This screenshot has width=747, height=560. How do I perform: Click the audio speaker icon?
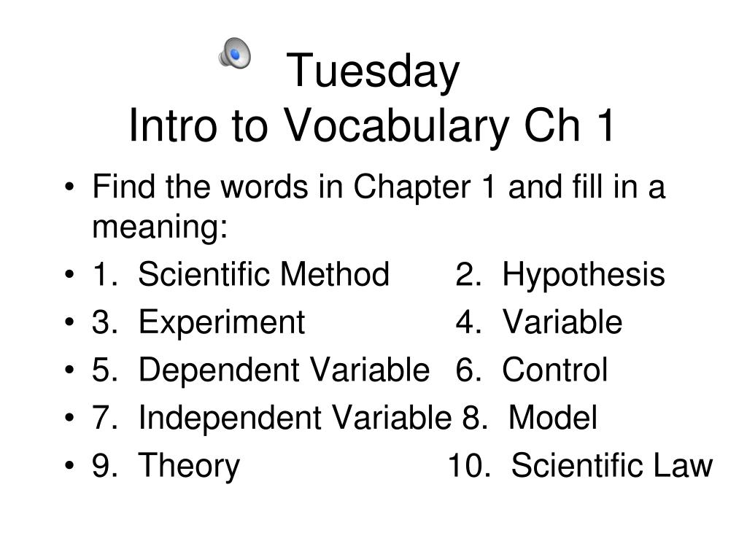(x=234, y=52)
